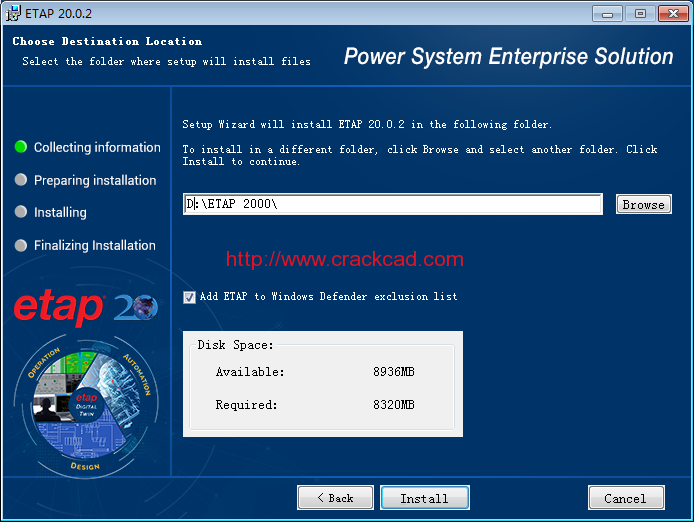Click the etap Digital Twin circular graphic
Viewport: 694px width, 522px height.
point(86,406)
